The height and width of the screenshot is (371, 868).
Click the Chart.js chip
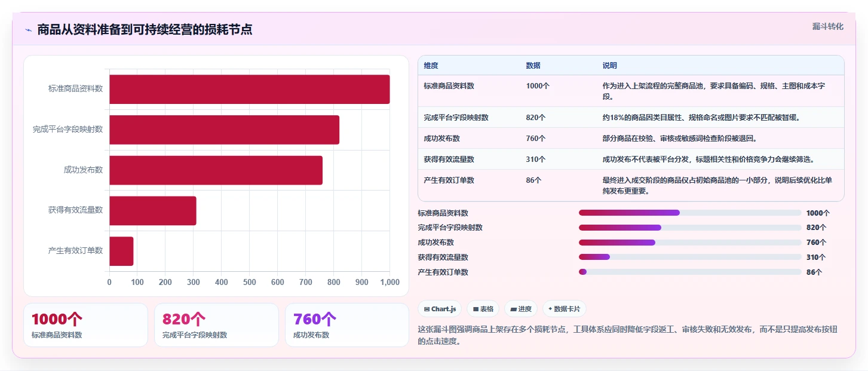[x=440, y=309]
